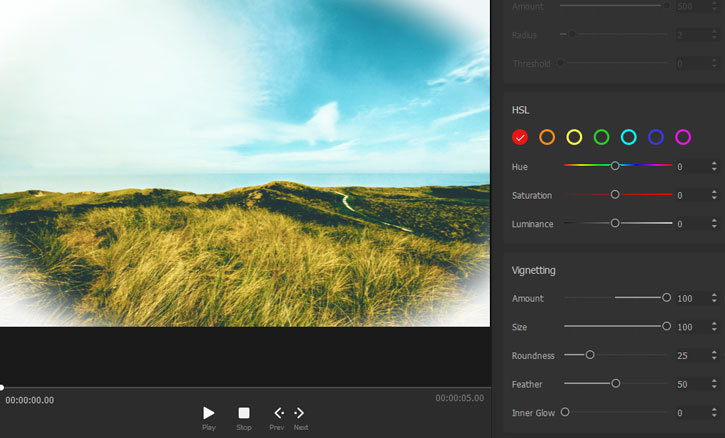Click the Hue slider handle
725x438 pixels.
pos(615,166)
